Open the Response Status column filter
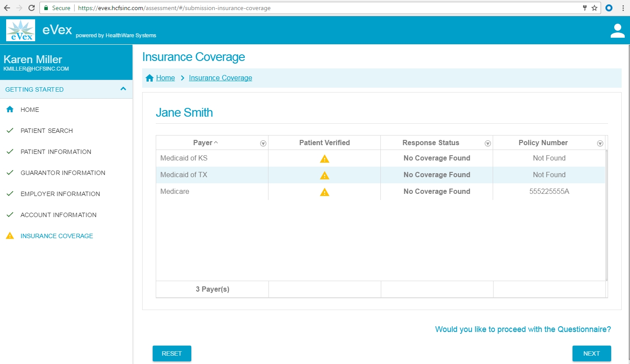Screen dimensions: 630x364 [x=487, y=143]
